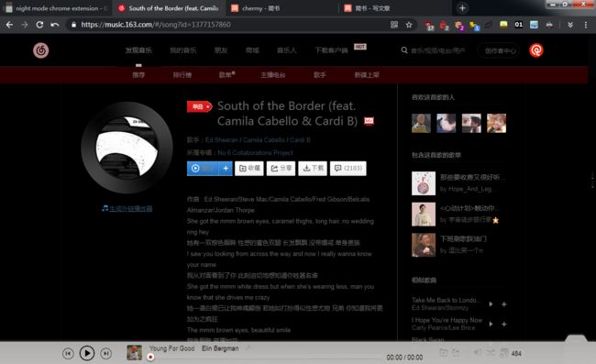Open a new browser tab with plus
The width and height of the screenshot is (596, 364).
pyautogui.click(x=462, y=7)
